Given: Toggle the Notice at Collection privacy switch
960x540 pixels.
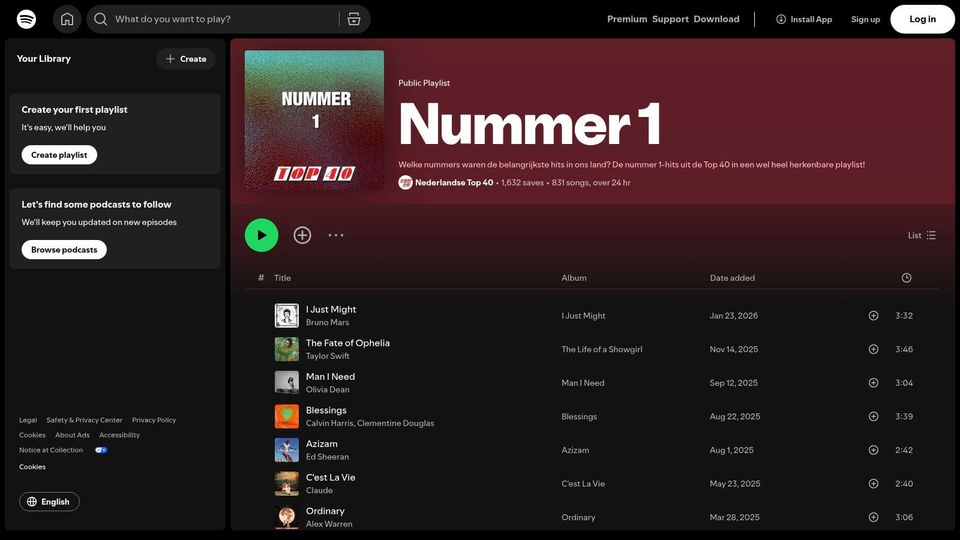Looking at the screenshot, I should coord(101,450).
